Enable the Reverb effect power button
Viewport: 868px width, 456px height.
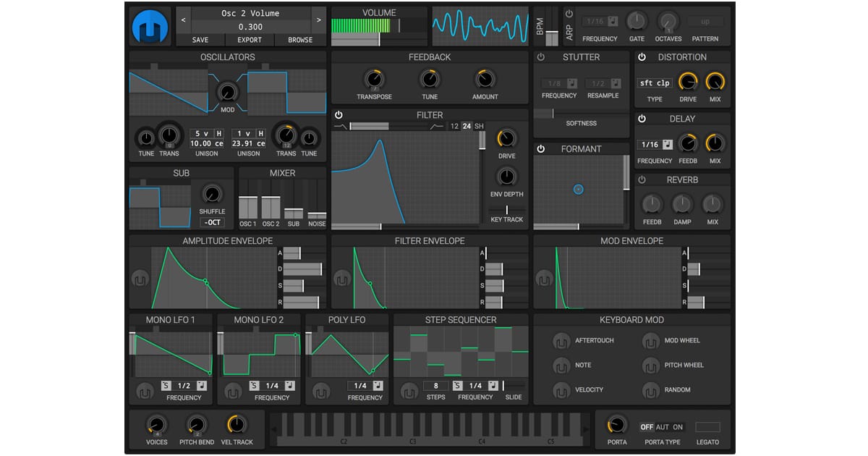tap(642, 180)
